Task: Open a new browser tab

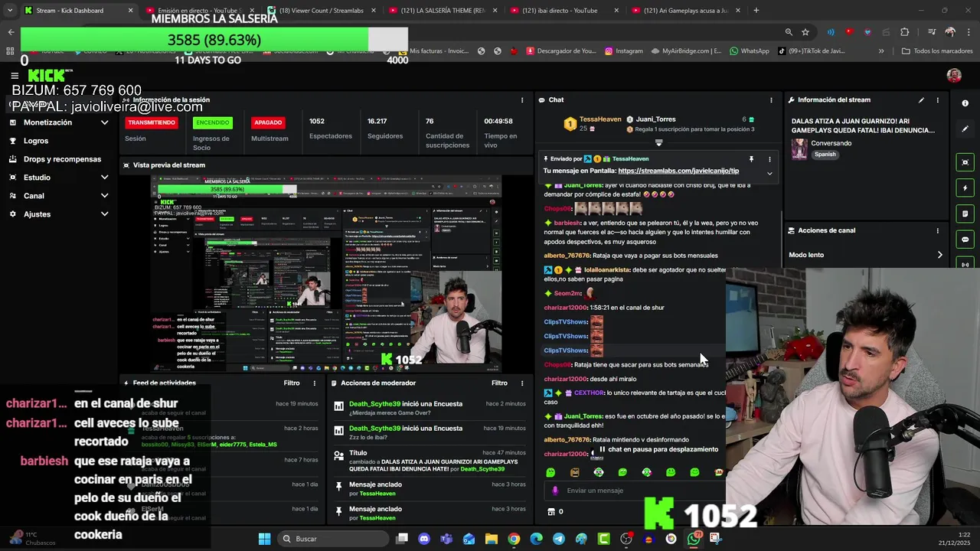Action: pos(756,11)
